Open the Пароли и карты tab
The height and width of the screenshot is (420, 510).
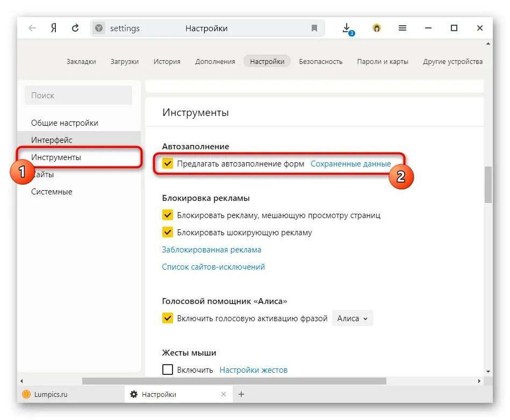point(383,61)
